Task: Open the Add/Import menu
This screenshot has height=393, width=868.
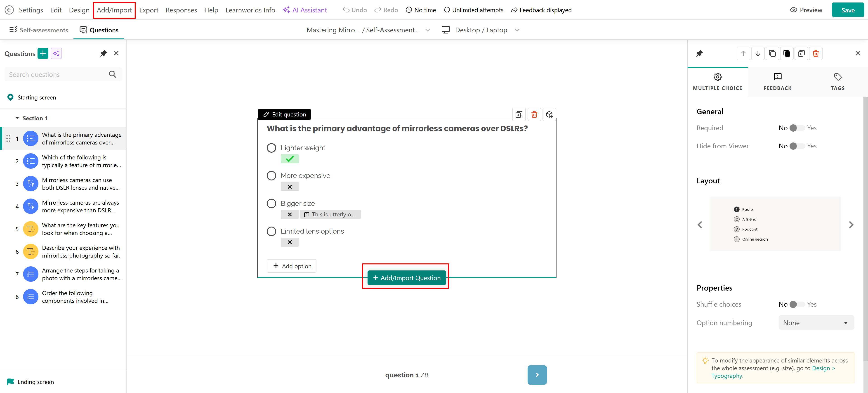Action: coord(114,10)
